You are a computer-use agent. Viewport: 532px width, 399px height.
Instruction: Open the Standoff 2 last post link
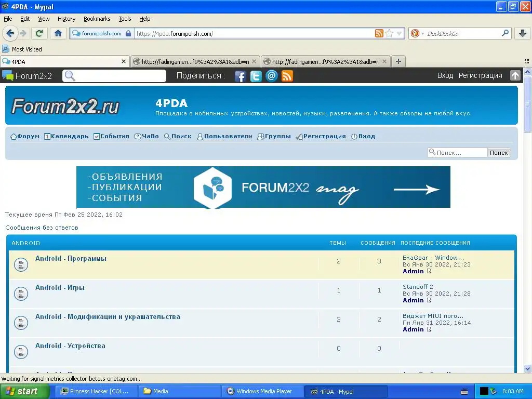coord(418,287)
